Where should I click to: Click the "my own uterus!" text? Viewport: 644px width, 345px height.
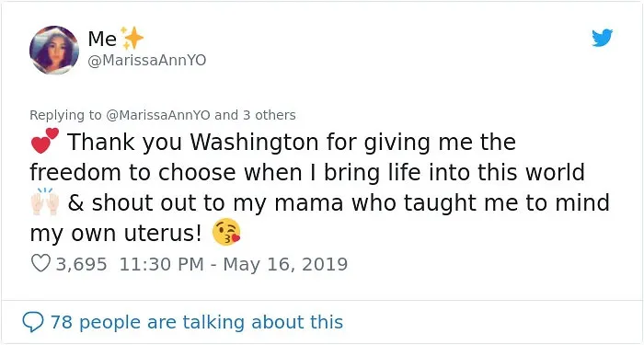click(x=116, y=234)
